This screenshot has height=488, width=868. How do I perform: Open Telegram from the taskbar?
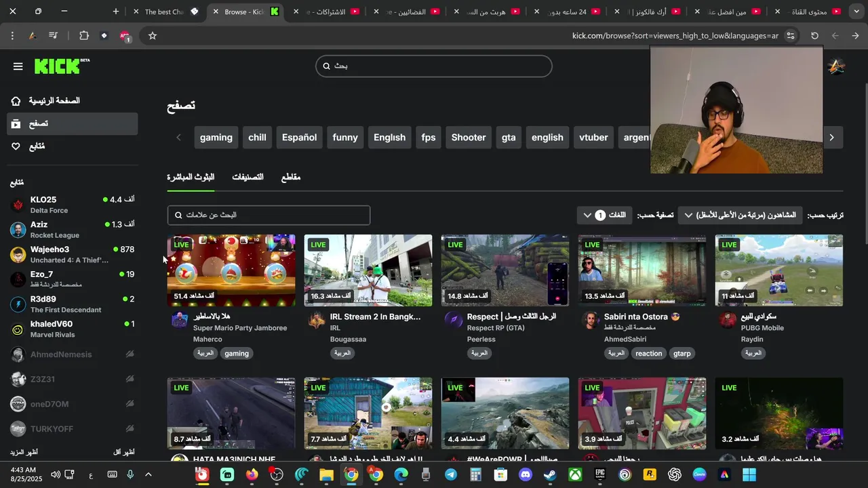click(450, 474)
